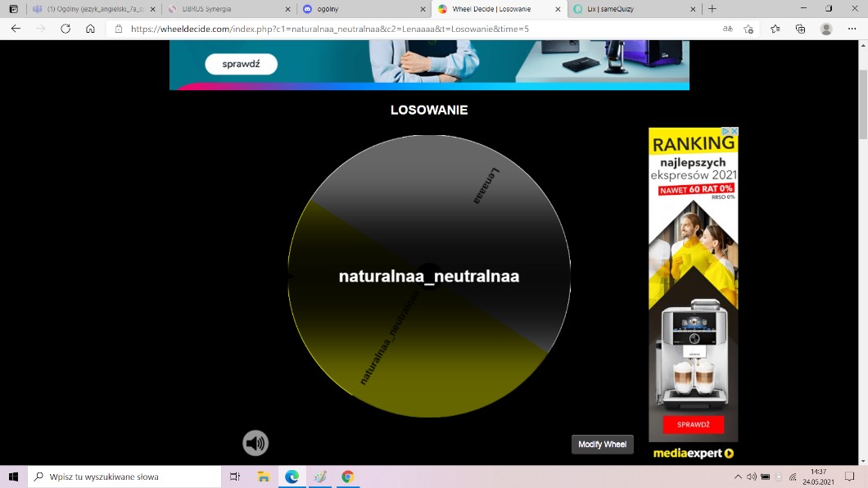Go back to the previous page
This screenshot has height=488, width=868.
pos(16,29)
